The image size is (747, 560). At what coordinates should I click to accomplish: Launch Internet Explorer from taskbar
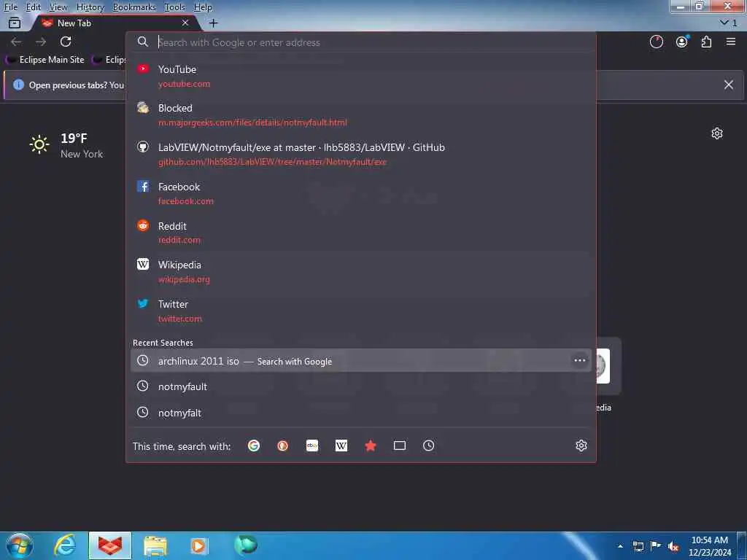tap(65, 545)
